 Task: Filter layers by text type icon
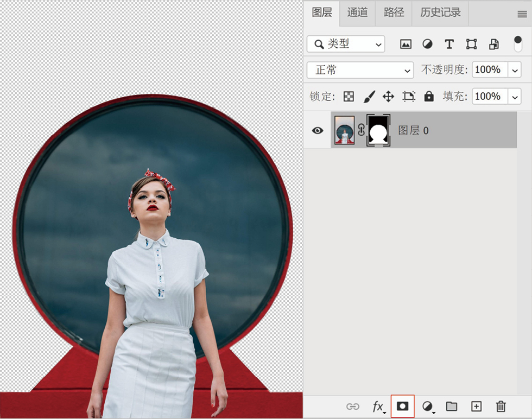pyautogui.click(x=449, y=45)
